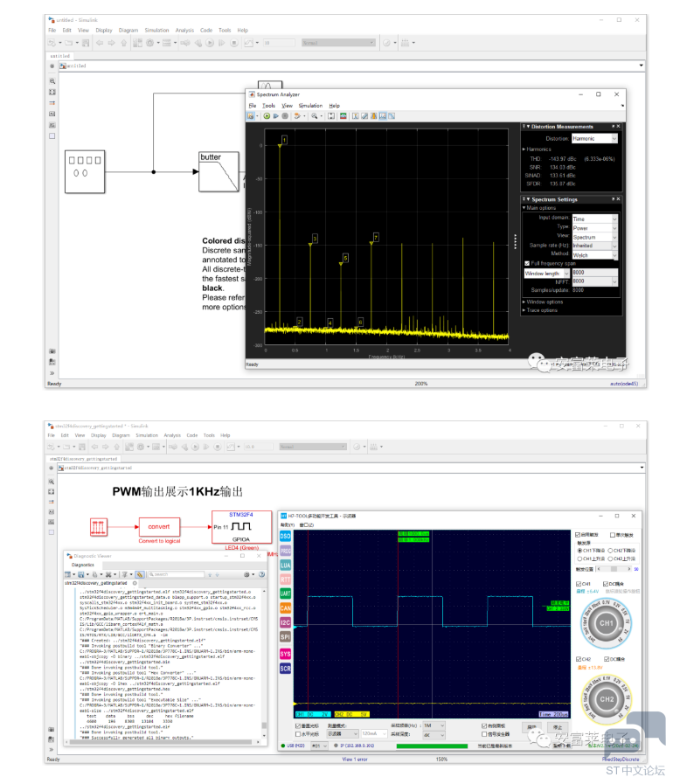673x784 pixels.
Task: Click Step Forward in Spectrum Analyzer toolbar
Action: click(276, 116)
